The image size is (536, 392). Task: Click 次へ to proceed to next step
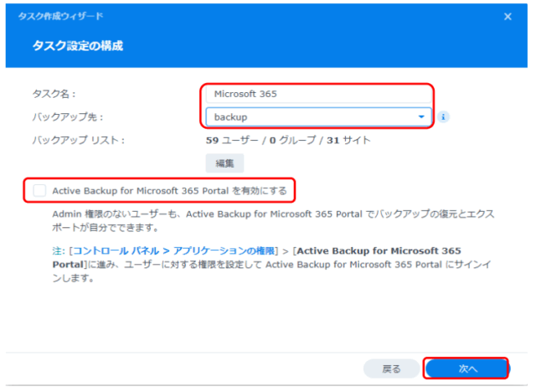tap(466, 369)
